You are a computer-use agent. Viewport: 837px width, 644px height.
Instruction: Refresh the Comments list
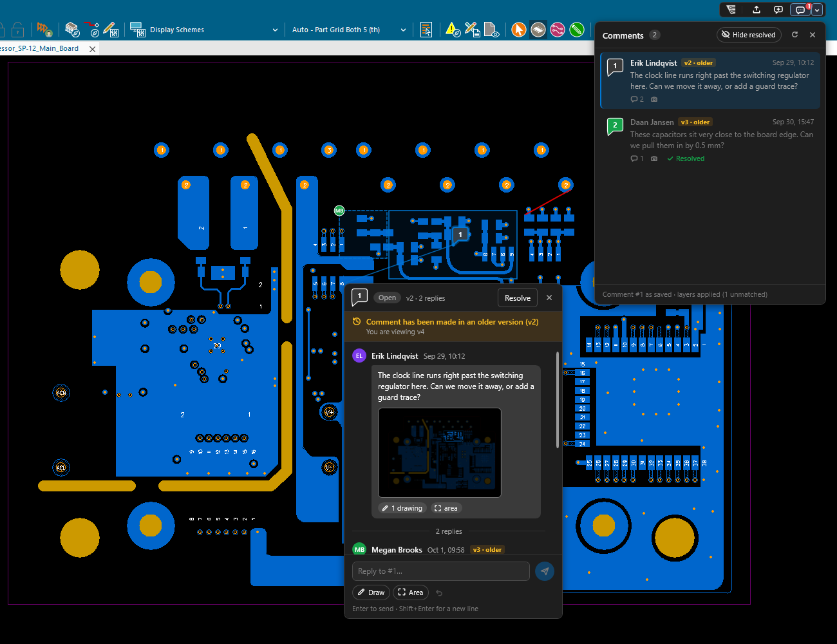pos(795,35)
